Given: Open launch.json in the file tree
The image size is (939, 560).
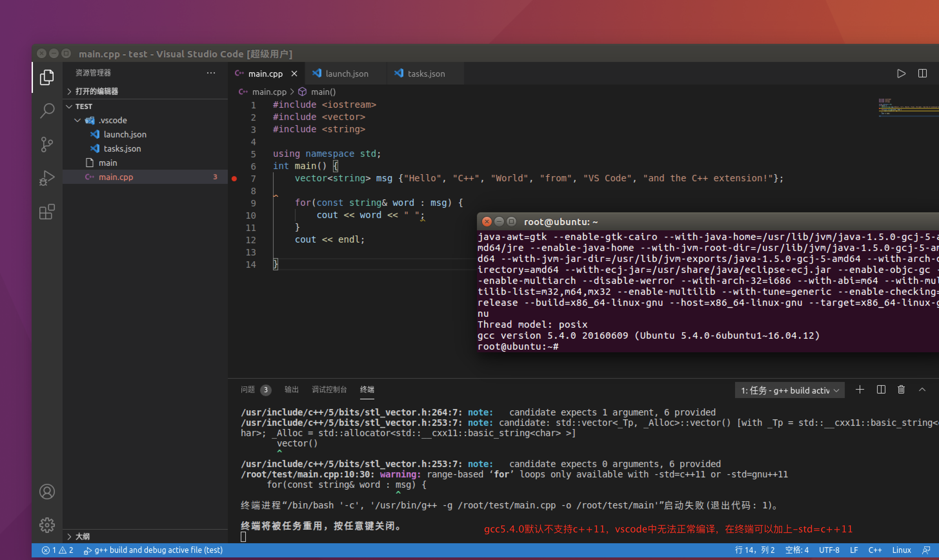Looking at the screenshot, I should tap(145, 134).
